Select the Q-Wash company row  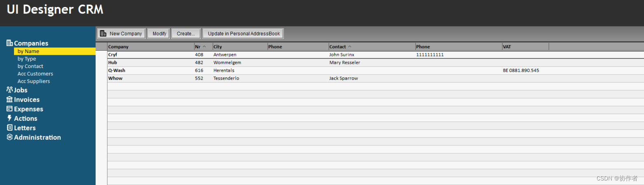point(117,70)
